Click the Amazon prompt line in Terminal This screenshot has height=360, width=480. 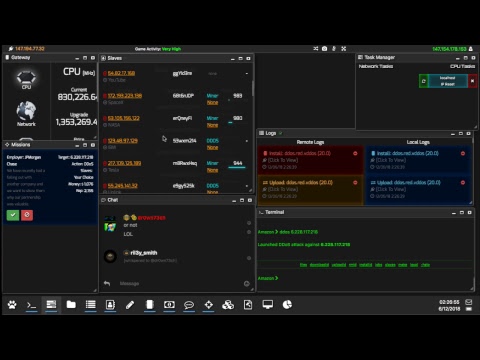(268, 278)
